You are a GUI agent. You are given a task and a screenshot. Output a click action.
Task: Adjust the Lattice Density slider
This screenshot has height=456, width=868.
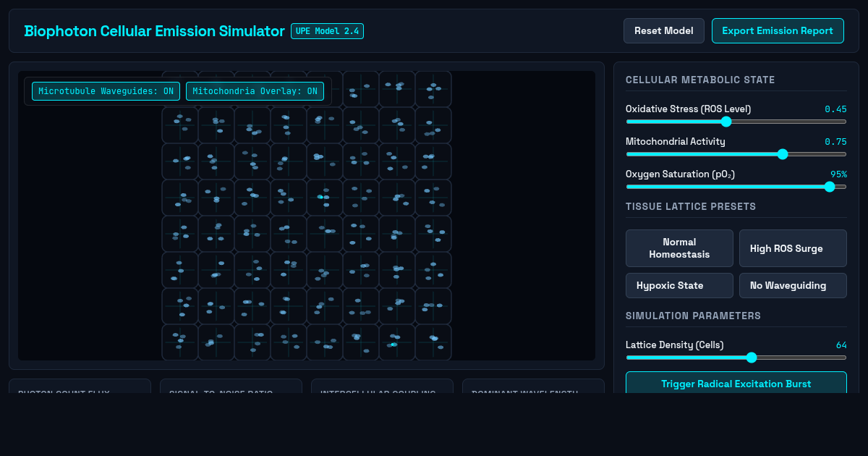736,358
